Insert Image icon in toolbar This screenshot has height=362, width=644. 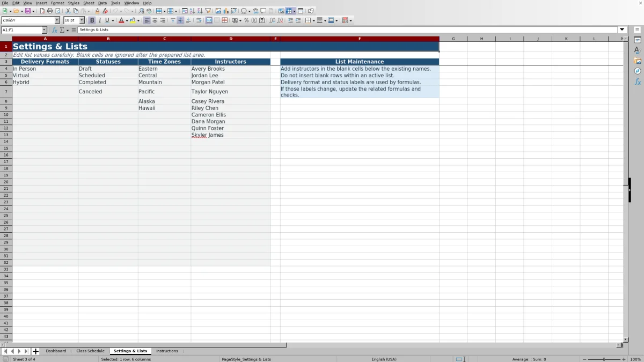coord(218,11)
